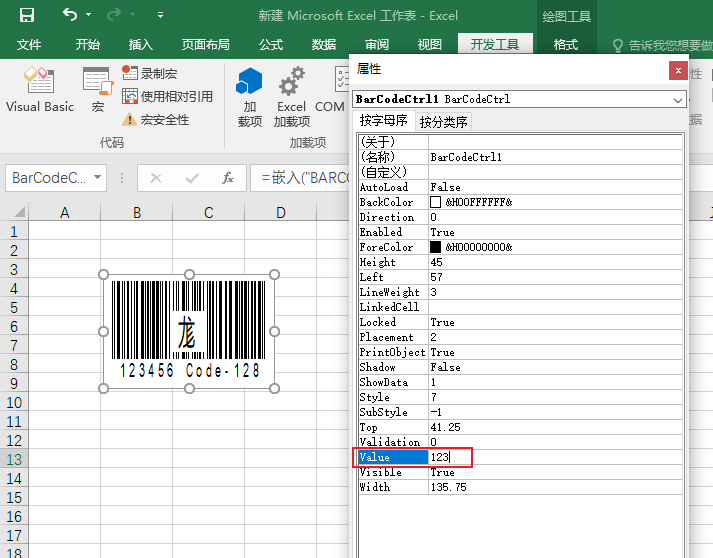Select row 13 header
This screenshot has width=713, height=558.
pos(14,459)
